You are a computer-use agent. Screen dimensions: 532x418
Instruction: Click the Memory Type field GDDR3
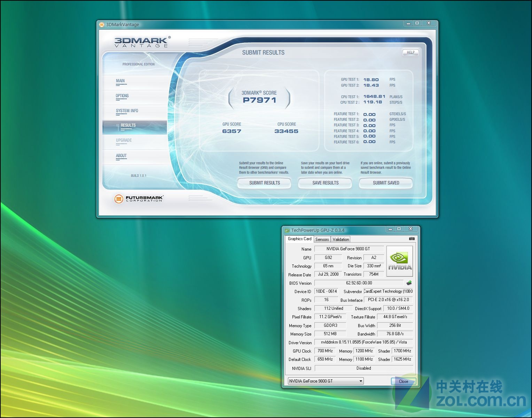(330, 325)
